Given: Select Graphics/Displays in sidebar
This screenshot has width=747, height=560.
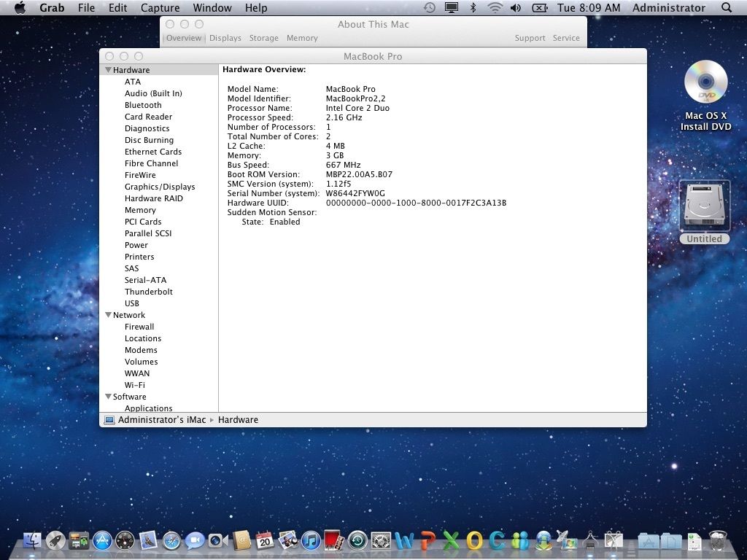Looking at the screenshot, I should pyautogui.click(x=160, y=187).
